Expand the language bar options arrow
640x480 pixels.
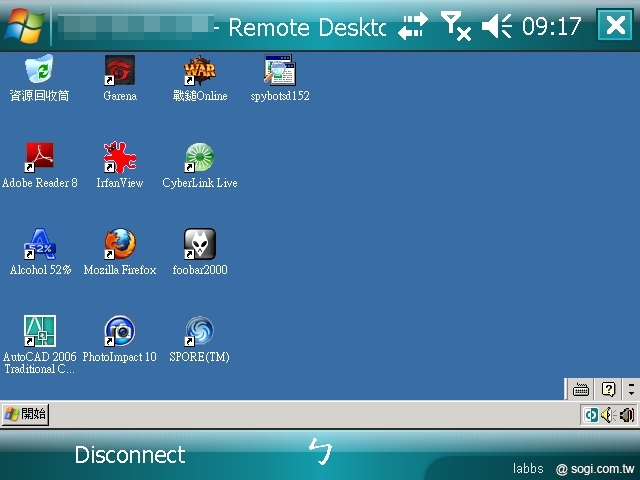click(630, 389)
